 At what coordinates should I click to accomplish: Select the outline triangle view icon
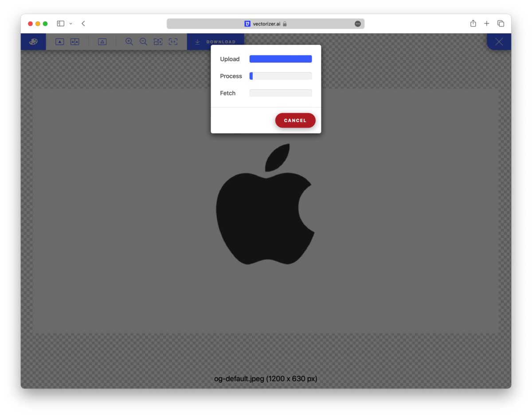pos(102,42)
